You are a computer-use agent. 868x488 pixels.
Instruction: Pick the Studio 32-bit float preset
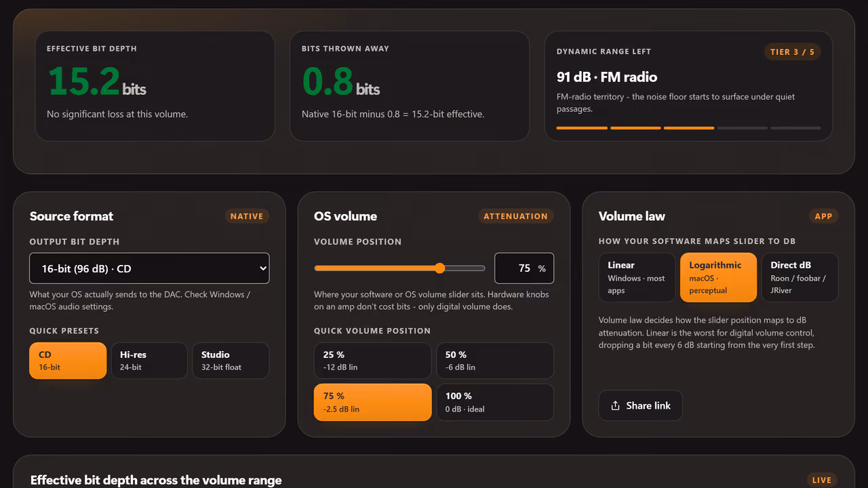pos(231,361)
